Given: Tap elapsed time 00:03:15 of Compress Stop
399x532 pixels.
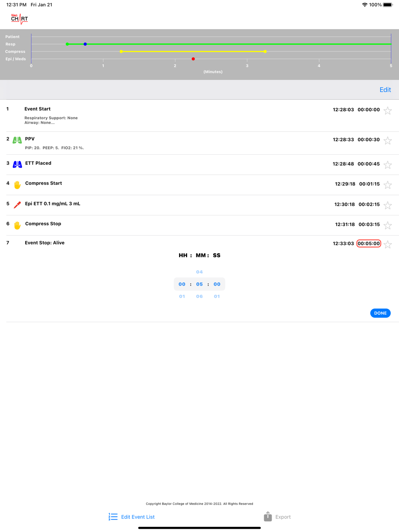Looking at the screenshot, I should pyautogui.click(x=369, y=225).
